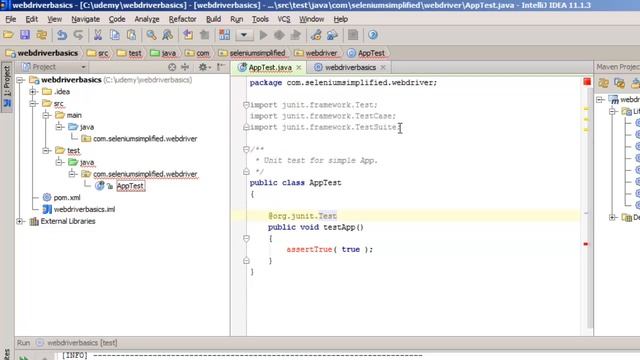Select webdriverbasics.iml in the project tree
The height and width of the screenshot is (360, 640).
(84, 209)
